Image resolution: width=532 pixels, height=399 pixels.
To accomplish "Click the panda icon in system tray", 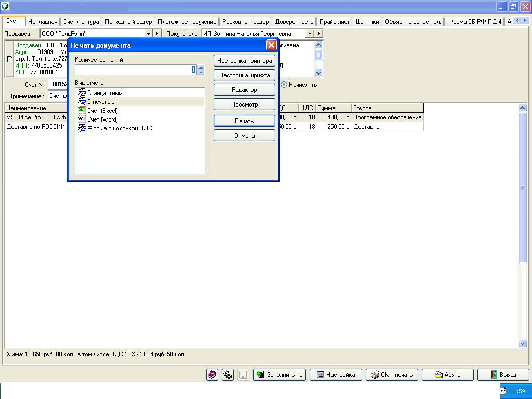I will [x=503, y=391].
